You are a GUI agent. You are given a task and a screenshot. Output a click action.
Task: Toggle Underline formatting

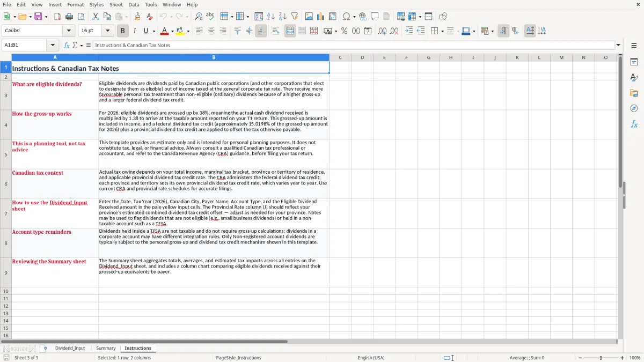[x=146, y=31]
